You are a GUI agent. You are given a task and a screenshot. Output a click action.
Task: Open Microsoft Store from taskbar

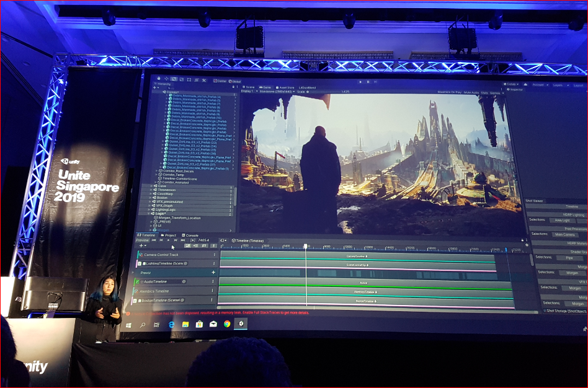(x=199, y=324)
